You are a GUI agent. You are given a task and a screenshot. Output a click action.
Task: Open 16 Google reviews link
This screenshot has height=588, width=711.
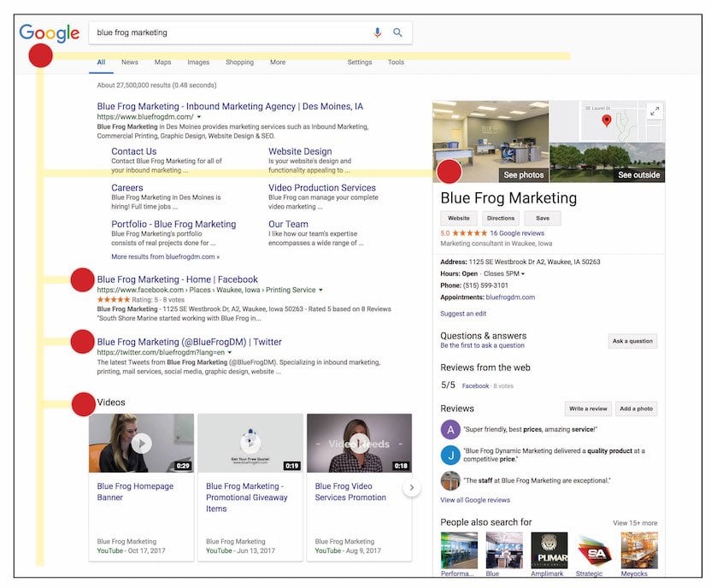point(517,233)
